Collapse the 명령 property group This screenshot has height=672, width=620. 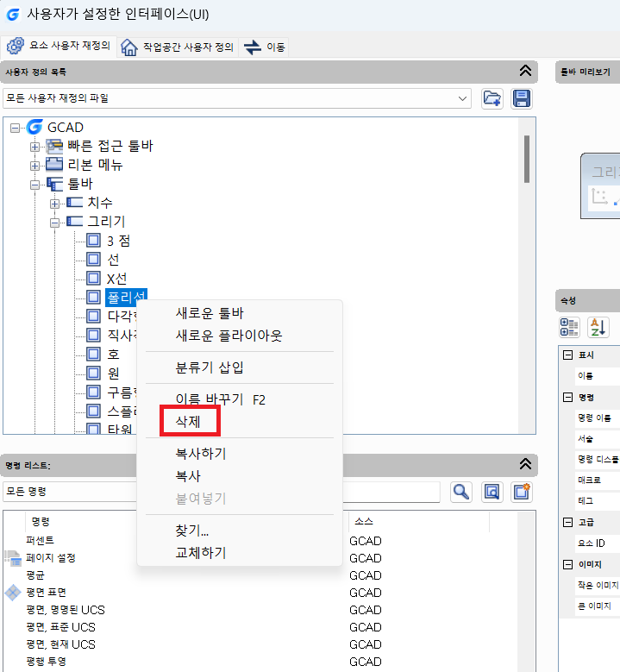567,398
